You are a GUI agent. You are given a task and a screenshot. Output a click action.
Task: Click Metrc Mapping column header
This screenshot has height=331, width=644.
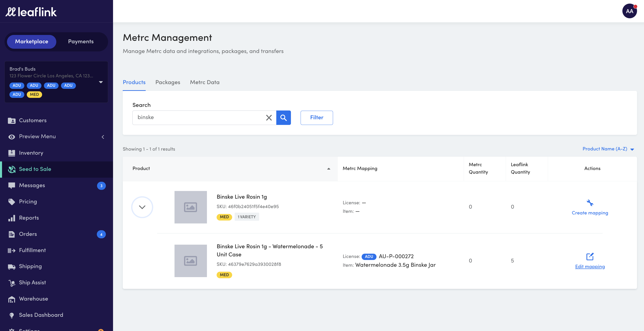(360, 169)
